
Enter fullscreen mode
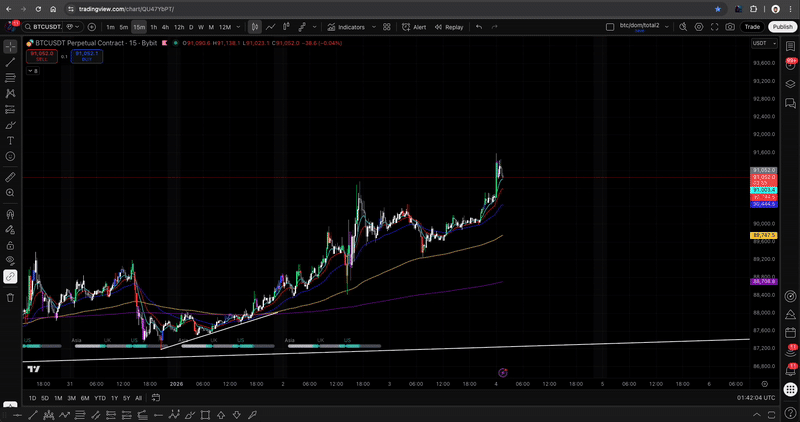pos(714,27)
